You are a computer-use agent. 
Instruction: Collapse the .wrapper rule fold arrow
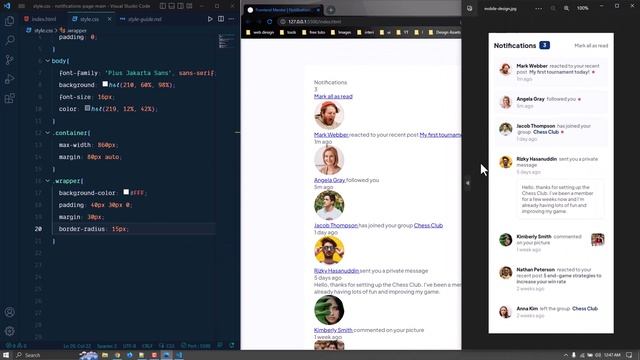click(x=47, y=181)
